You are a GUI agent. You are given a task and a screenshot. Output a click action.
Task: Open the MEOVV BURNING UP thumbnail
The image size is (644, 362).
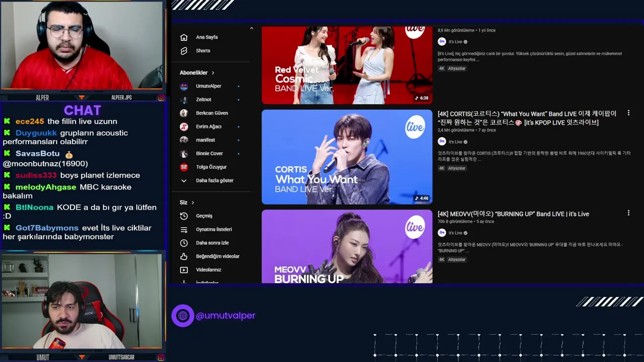[347, 247]
